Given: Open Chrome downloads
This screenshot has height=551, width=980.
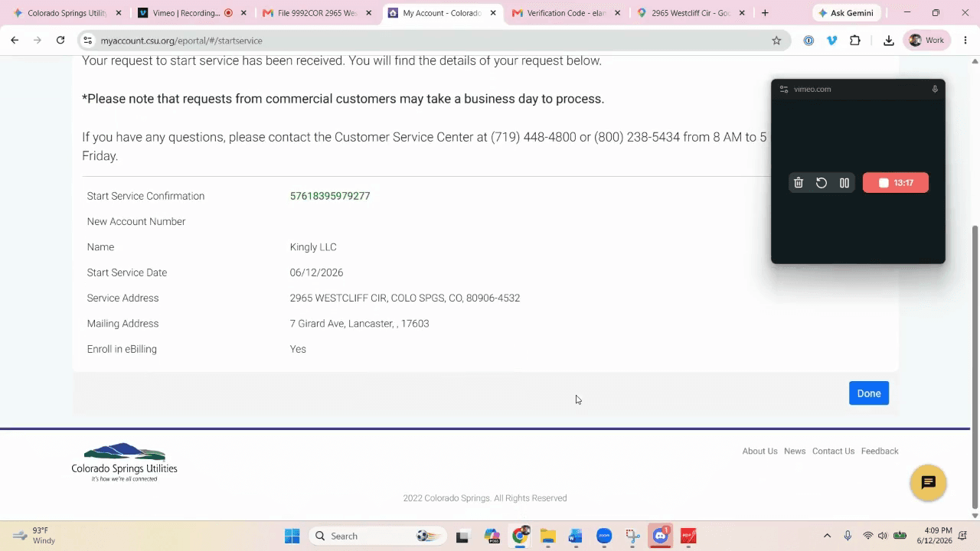Looking at the screenshot, I should (888, 41).
